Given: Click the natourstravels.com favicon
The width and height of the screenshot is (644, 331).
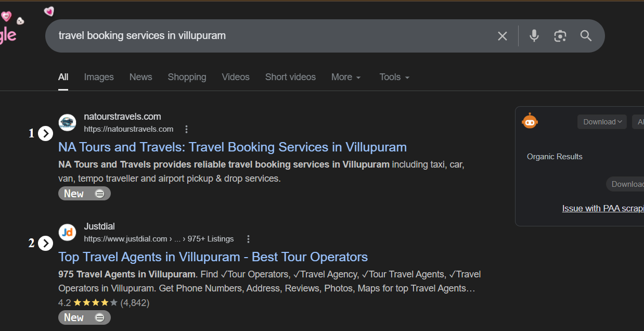Looking at the screenshot, I should [x=67, y=123].
